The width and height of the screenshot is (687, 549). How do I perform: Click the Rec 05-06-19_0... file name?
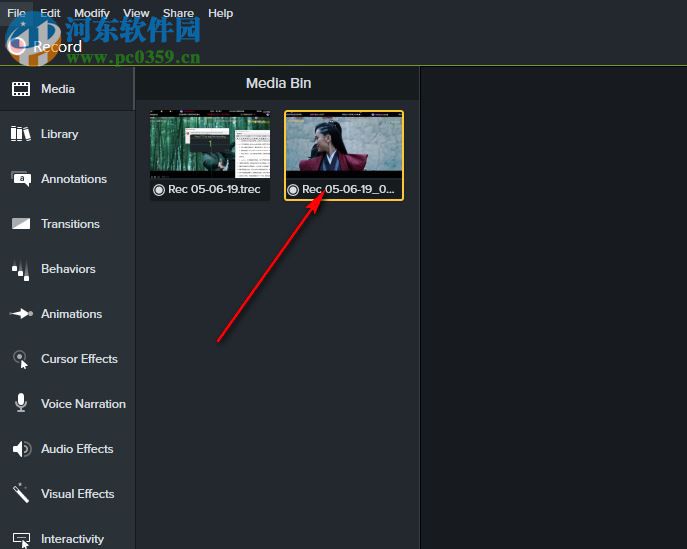point(348,189)
